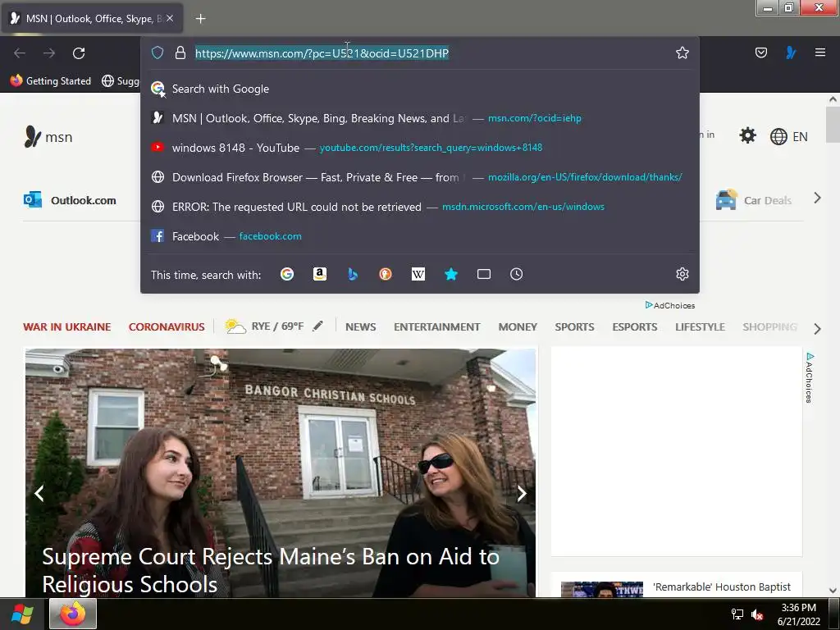Show previous carousel slide arrow
840x630 pixels.
click(39, 493)
